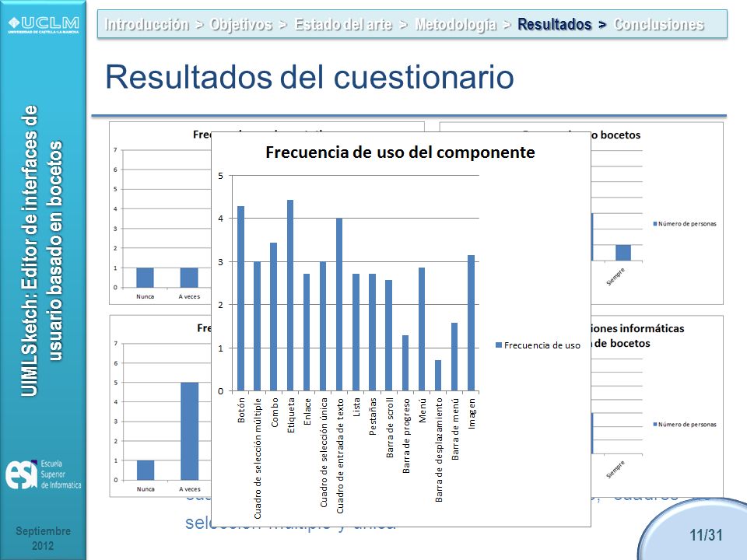Go to the Conclusiones section

point(659,24)
